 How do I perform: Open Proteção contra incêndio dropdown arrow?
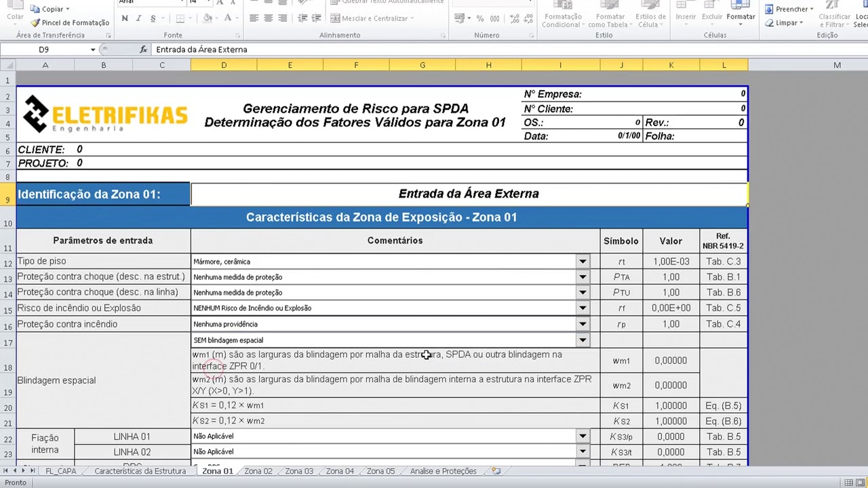583,325
